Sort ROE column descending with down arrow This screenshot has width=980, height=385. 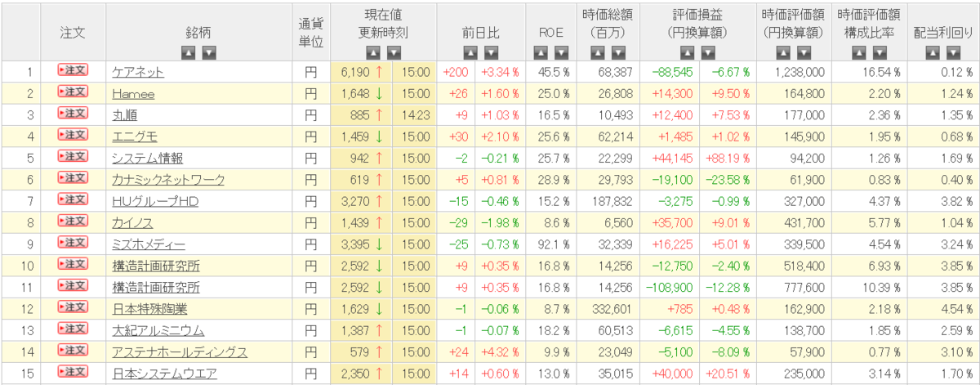pyautogui.click(x=562, y=53)
